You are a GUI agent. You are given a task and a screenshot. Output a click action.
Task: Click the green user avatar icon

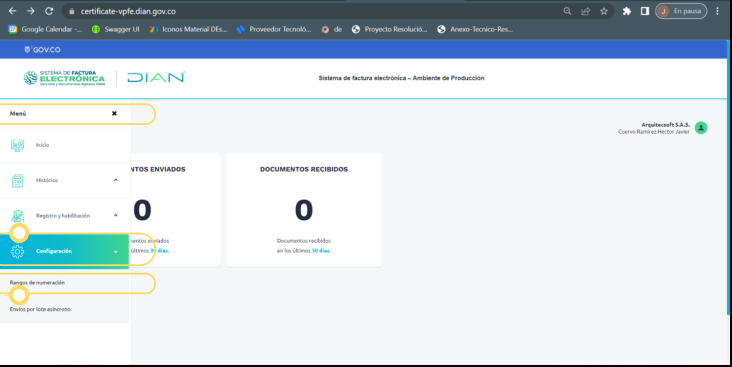pos(701,127)
